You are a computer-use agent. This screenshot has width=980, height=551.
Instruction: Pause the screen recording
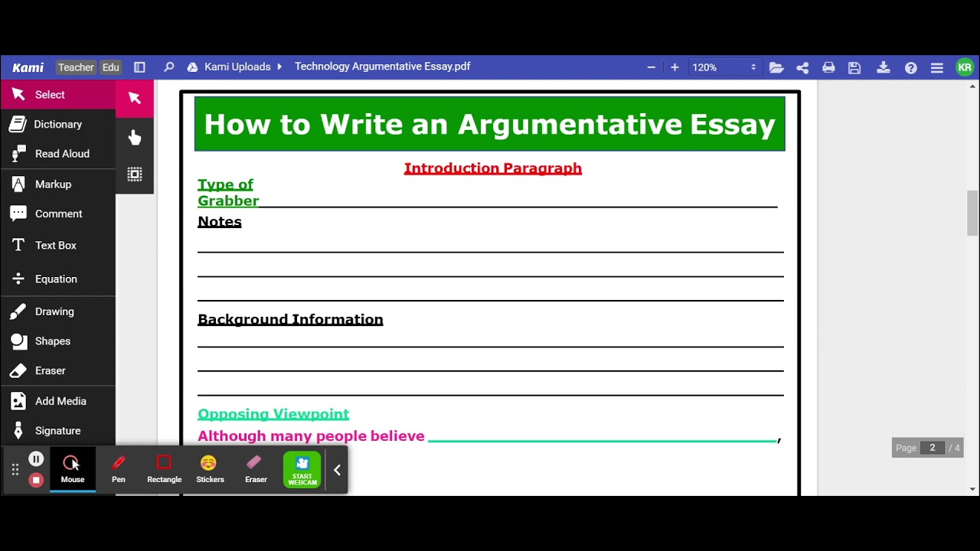36,459
